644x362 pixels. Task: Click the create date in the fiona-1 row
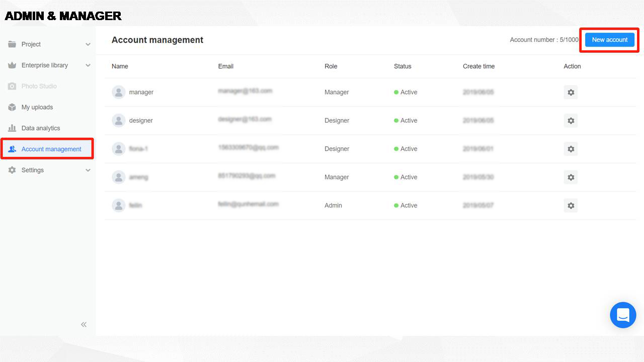click(478, 149)
